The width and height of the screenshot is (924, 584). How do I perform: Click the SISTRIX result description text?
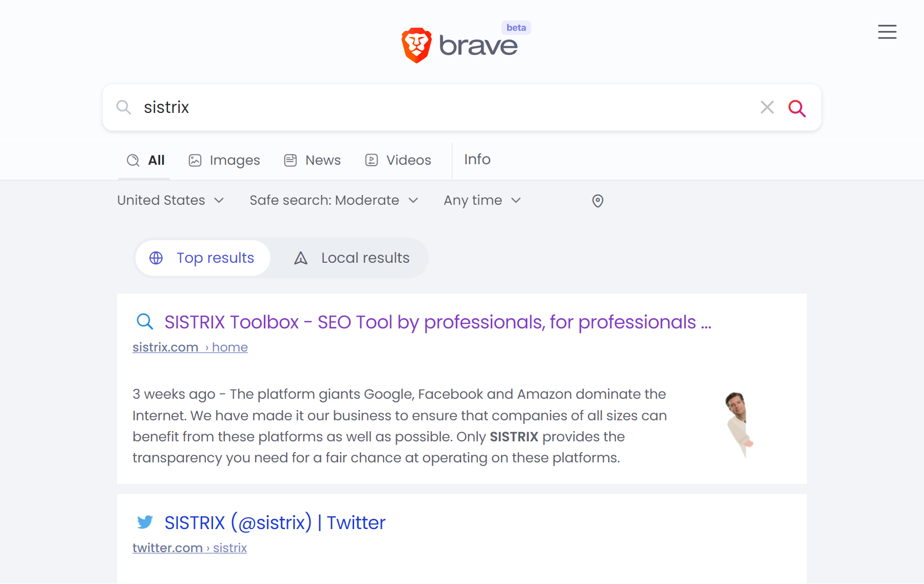399,426
